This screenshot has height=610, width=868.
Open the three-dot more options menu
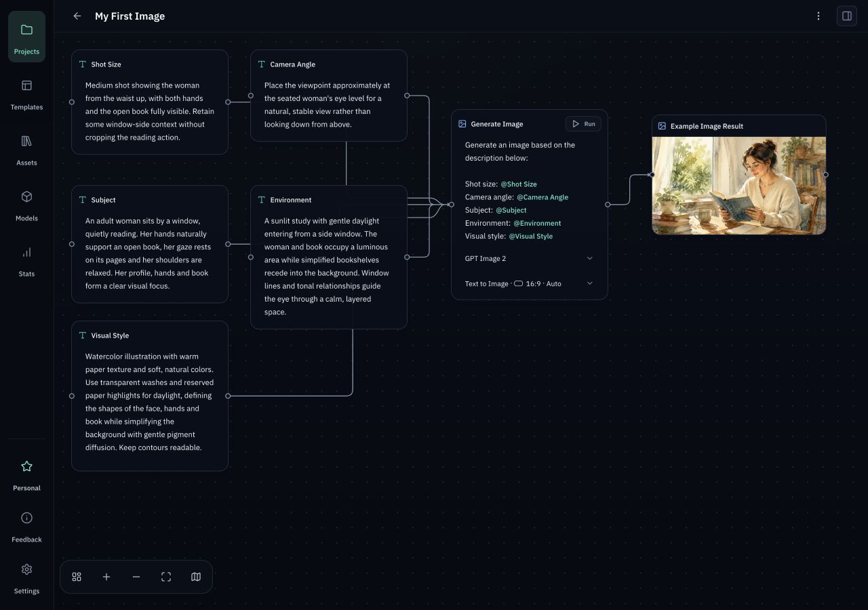coord(818,16)
